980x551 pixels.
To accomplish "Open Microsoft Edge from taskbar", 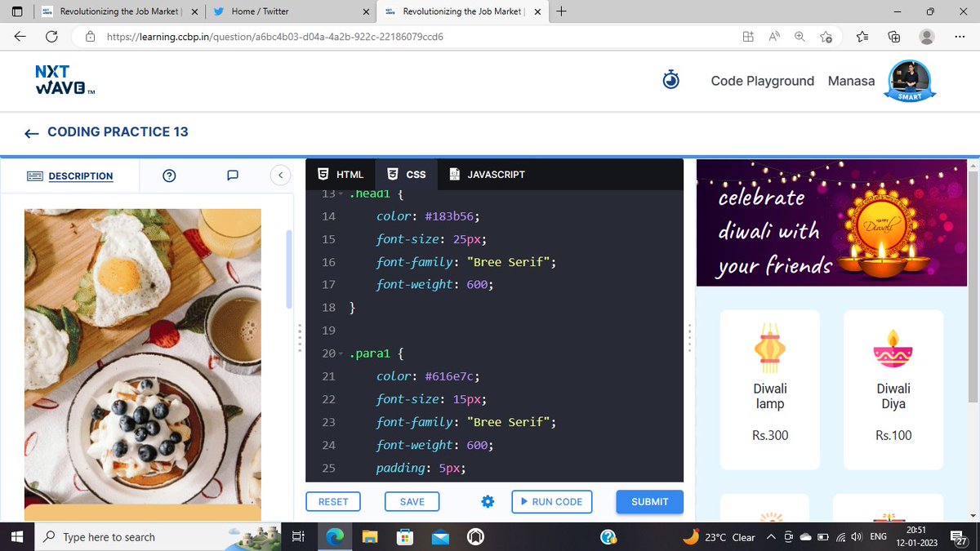I will click(335, 536).
